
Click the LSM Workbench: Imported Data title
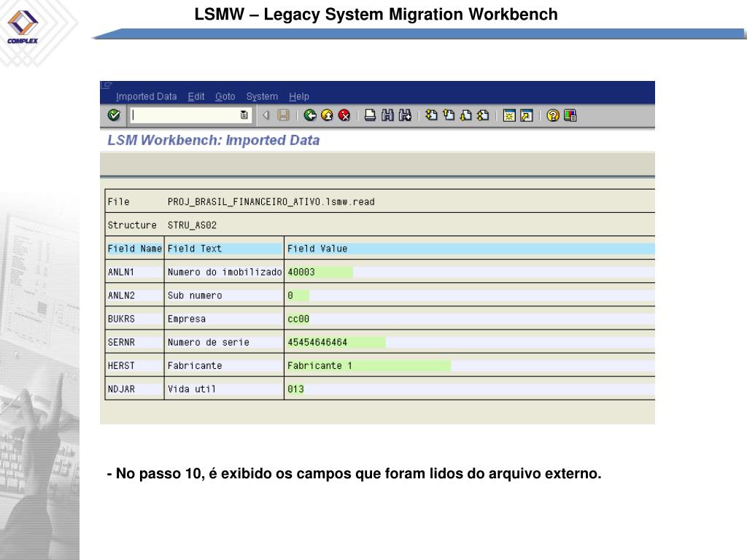pos(214,140)
